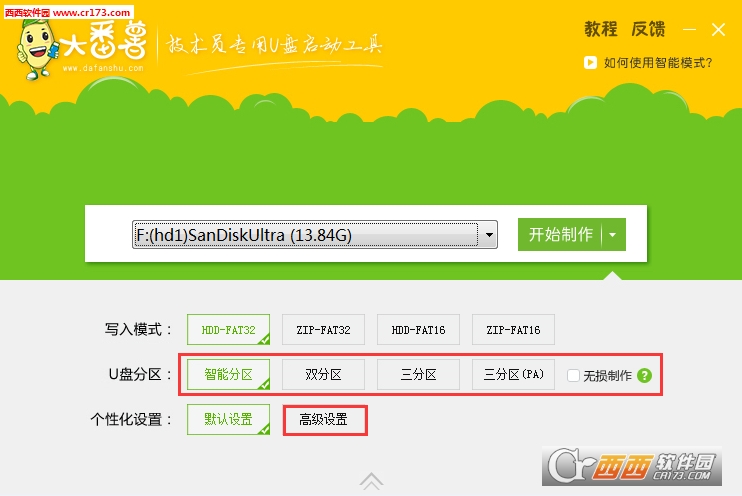This screenshot has width=742, height=496.
Task: Enable the 无损制作 checkbox
Action: pos(573,376)
